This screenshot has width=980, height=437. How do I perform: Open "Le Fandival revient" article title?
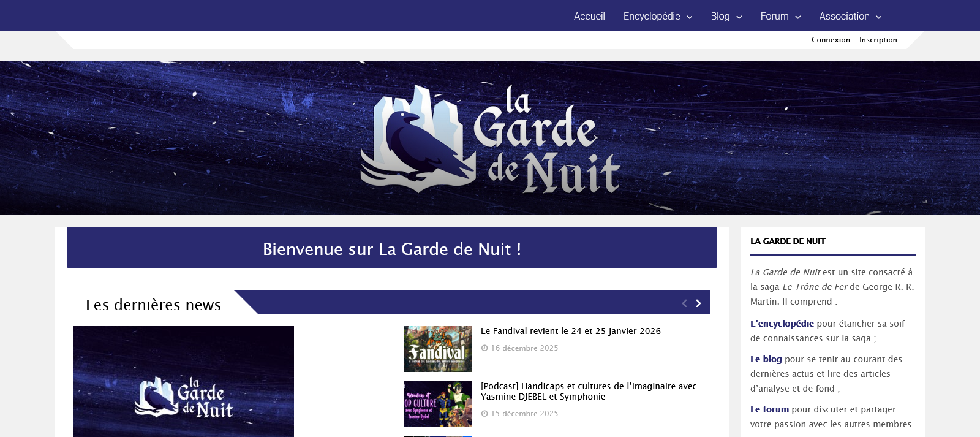[x=570, y=331]
